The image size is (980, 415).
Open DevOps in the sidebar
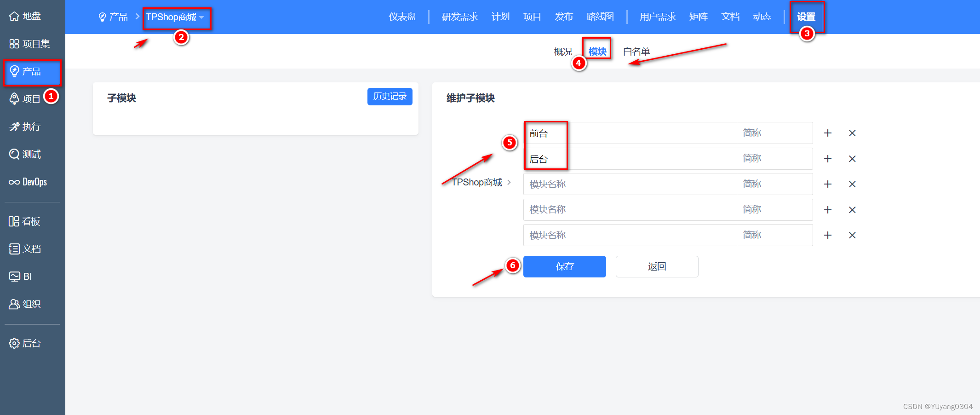[28, 182]
